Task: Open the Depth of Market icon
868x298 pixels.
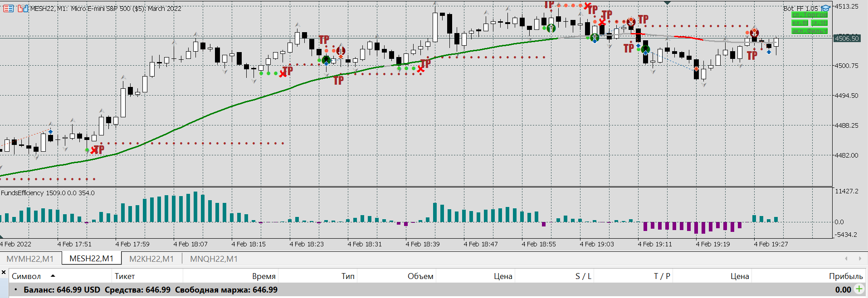Action: coord(23,8)
